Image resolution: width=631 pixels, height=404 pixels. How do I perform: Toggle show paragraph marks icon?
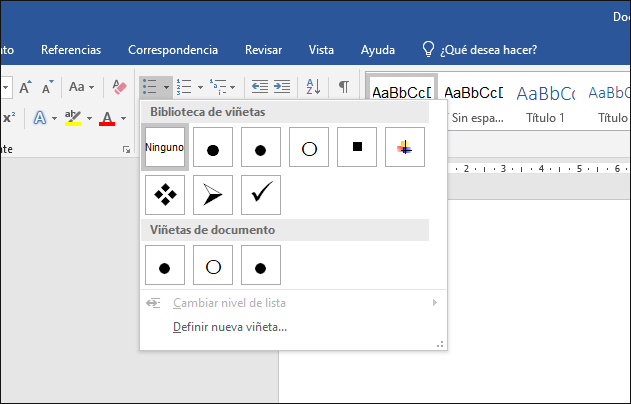[343, 87]
